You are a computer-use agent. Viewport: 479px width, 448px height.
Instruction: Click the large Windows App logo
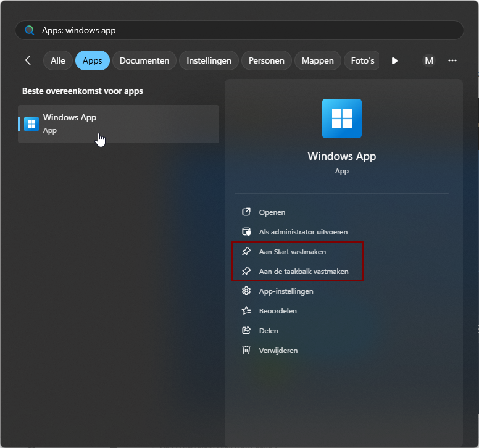pyautogui.click(x=341, y=118)
